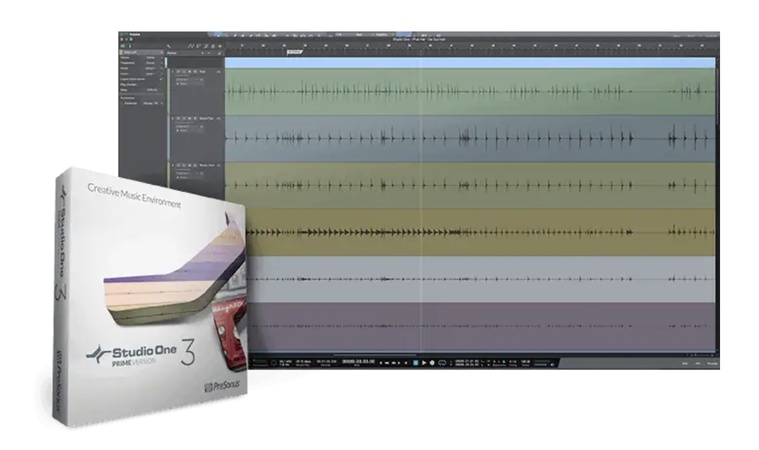
Task: Open the Group dropdown in the inspector
Action: coord(152,68)
